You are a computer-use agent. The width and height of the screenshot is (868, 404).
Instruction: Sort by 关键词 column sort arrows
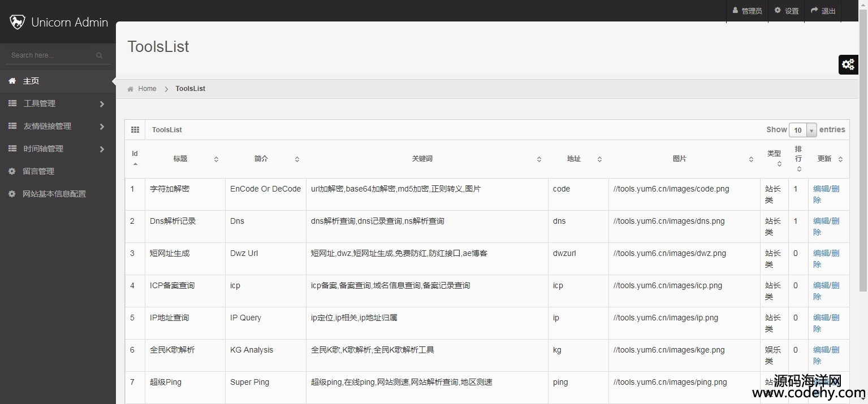(539, 159)
